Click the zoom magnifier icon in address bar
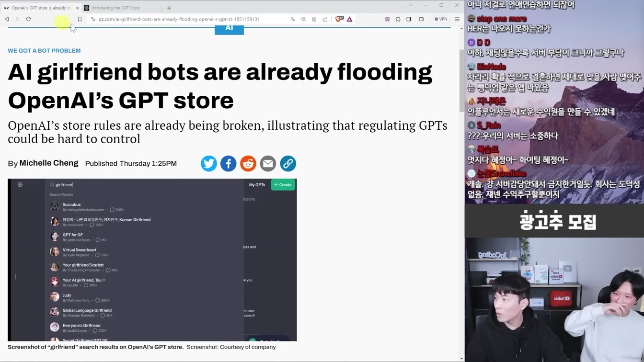The width and height of the screenshot is (644, 362). (303, 19)
